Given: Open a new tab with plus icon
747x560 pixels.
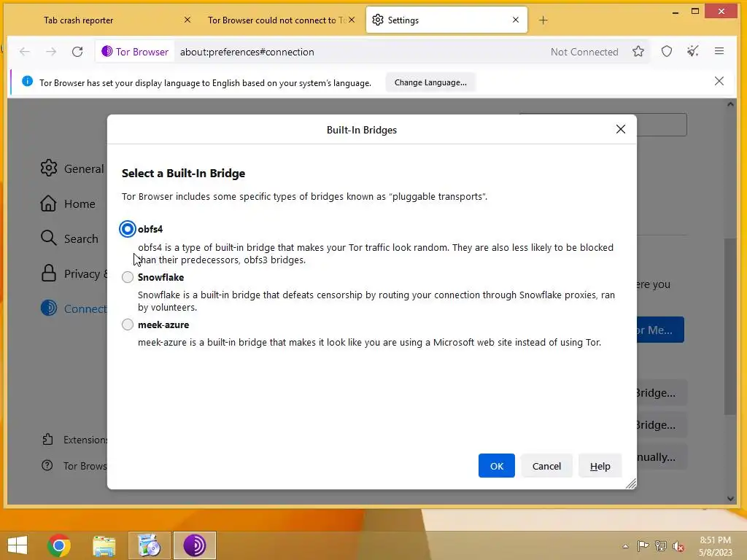Looking at the screenshot, I should (x=543, y=20).
